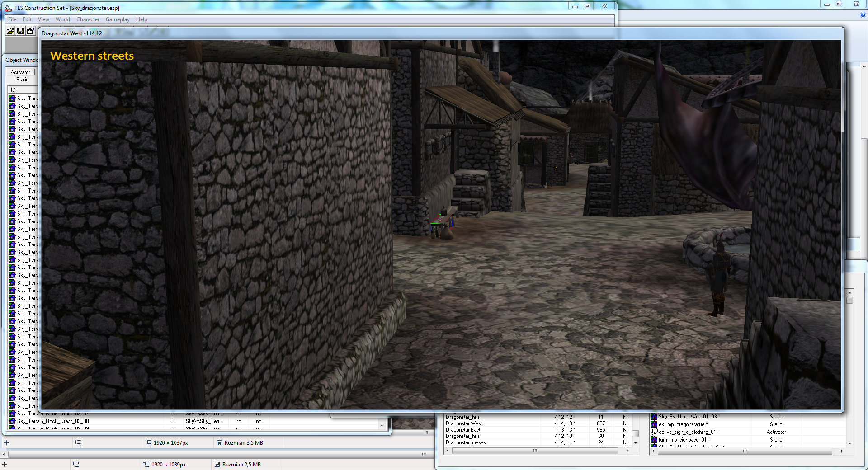This screenshot has width=868, height=470.
Task: Open the Data Files load icon
Action: [x=10, y=31]
